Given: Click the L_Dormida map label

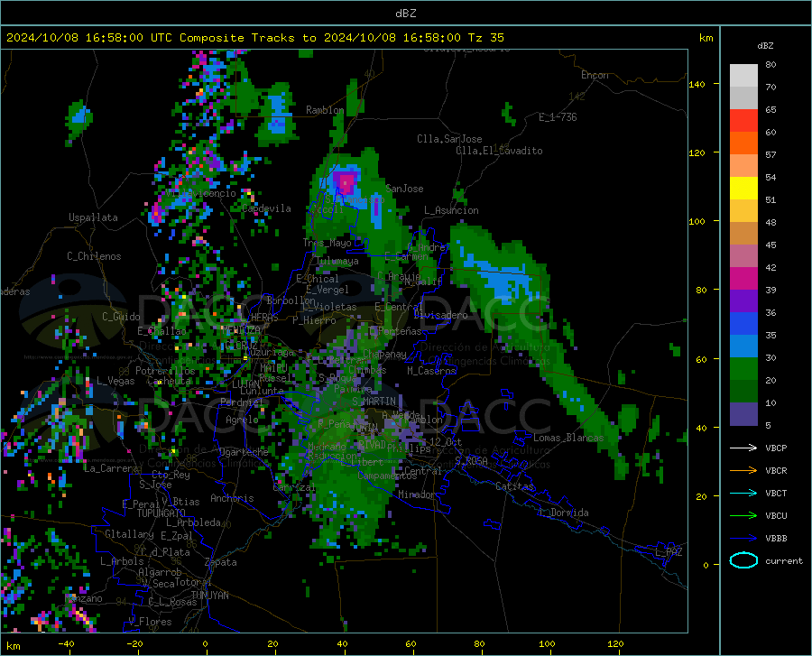Looking at the screenshot, I should click(563, 513).
